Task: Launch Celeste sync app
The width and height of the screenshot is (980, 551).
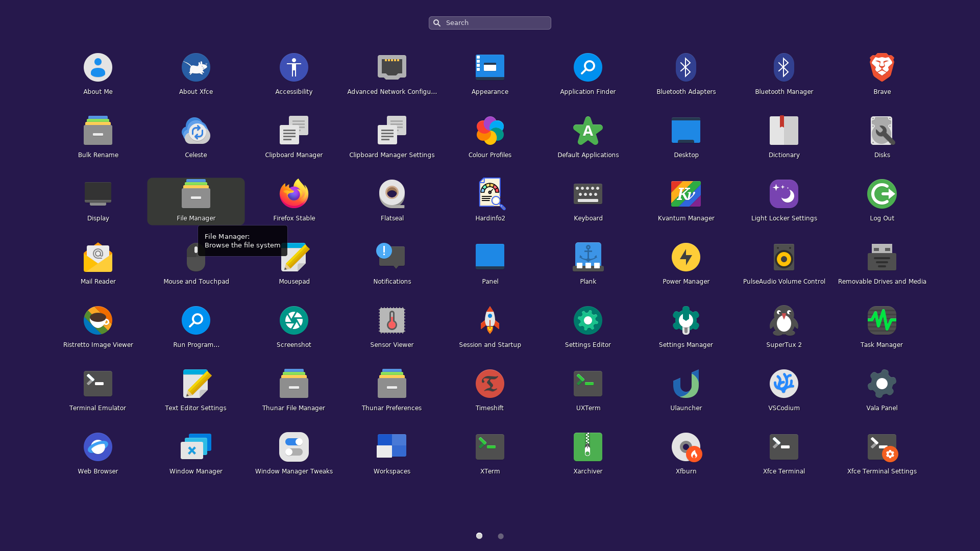Action: [x=196, y=138]
